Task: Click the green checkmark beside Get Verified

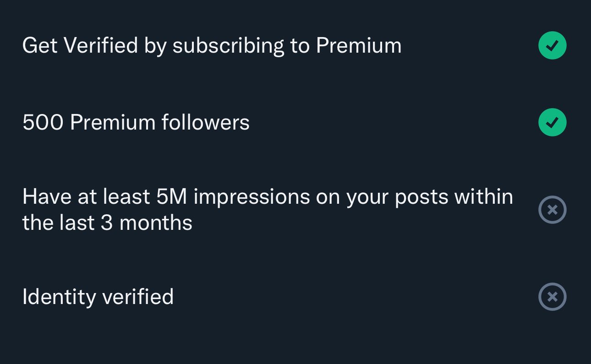Action: [552, 45]
